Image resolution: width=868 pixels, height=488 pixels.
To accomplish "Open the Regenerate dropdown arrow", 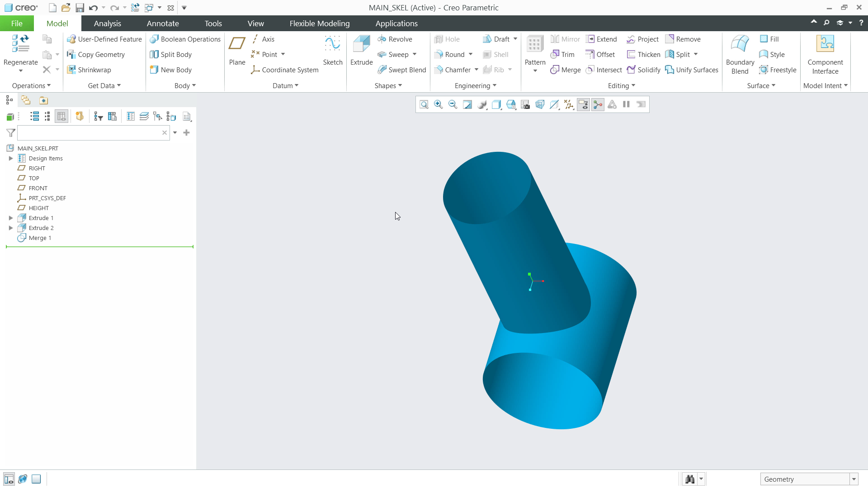I will (x=20, y=70).
